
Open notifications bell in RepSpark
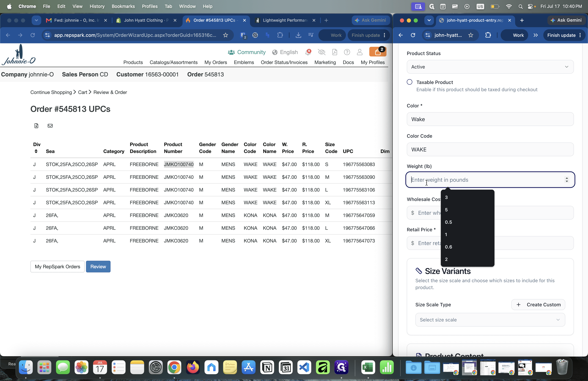[x=308, y=52]
